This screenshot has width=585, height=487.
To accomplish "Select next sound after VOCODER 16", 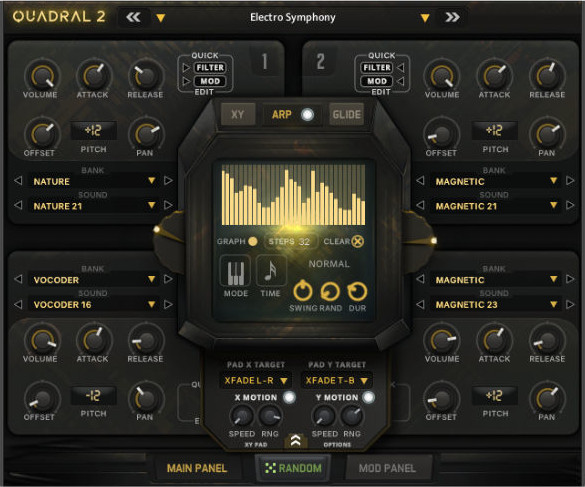I will point(168,304).
